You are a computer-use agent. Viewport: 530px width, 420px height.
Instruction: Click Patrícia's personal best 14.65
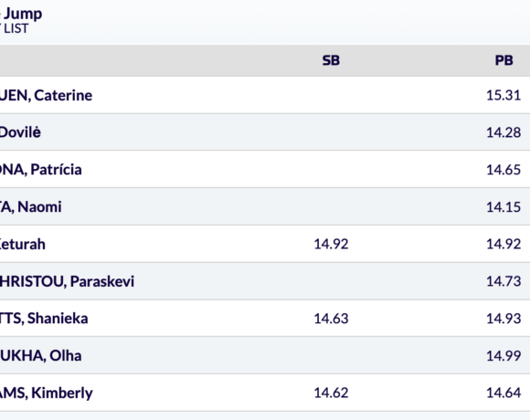503,170
